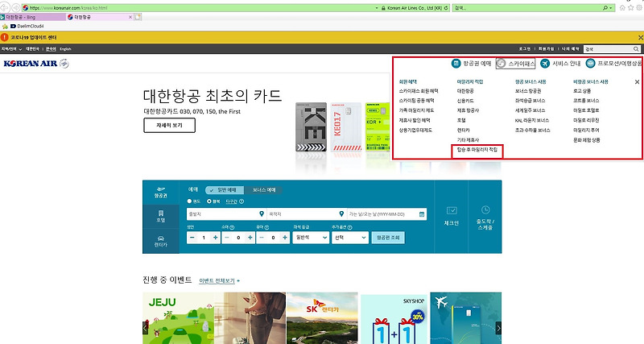This screenshot has width=644, height=344.
Task: Toggle to 일반 예매 regular booking
Action: point(225,190)
